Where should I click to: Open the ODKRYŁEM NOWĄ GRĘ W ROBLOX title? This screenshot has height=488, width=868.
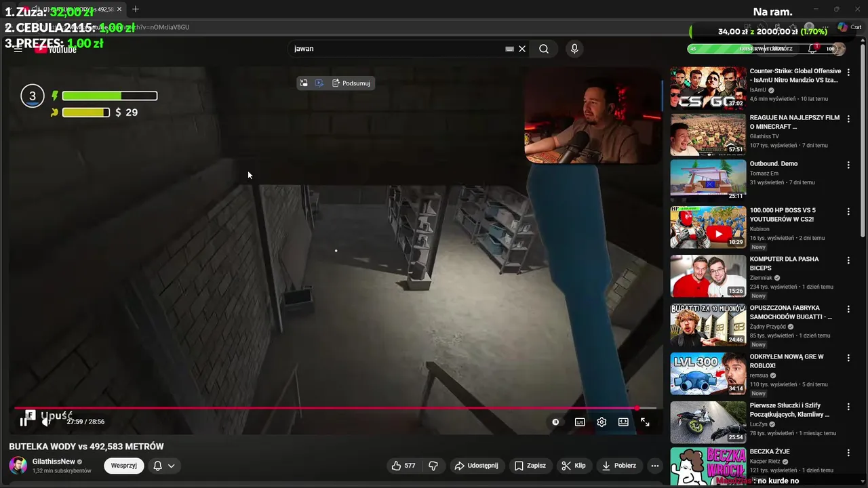tap(787, 361)
